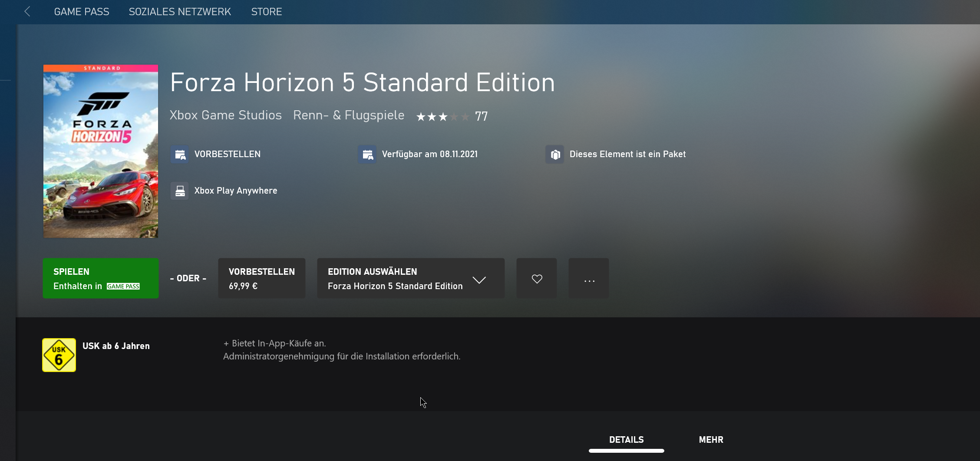Select the MEHR tab
Screen dimensions: 980x461
point(711,440)
